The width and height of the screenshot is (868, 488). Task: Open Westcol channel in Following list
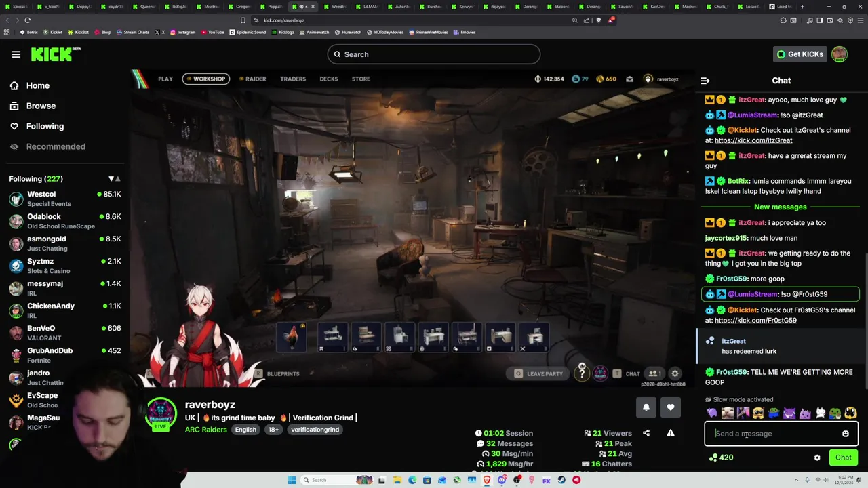tap(65, 199)
